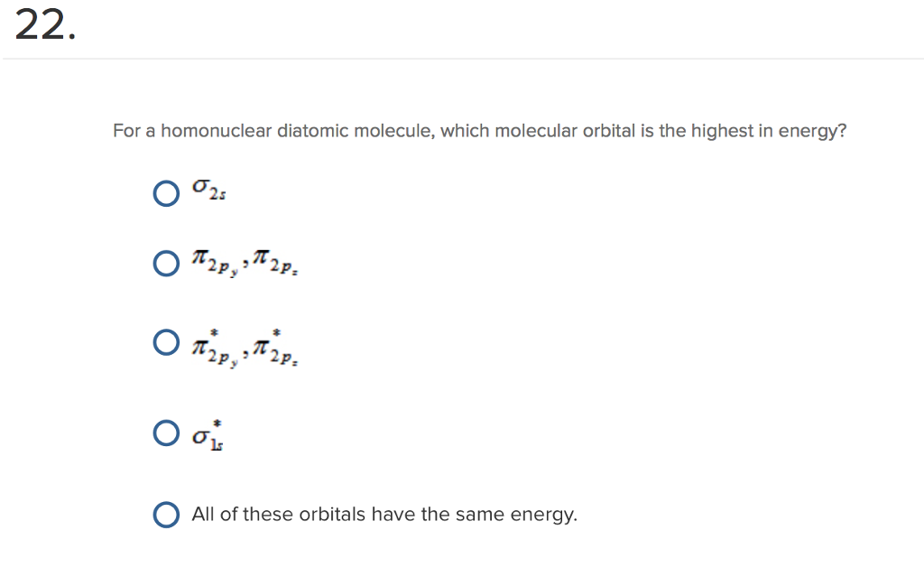The width and height of the screenshot is (924, 586).
Task: Click the circle for the third answer choice
Action: coord(166,341)
